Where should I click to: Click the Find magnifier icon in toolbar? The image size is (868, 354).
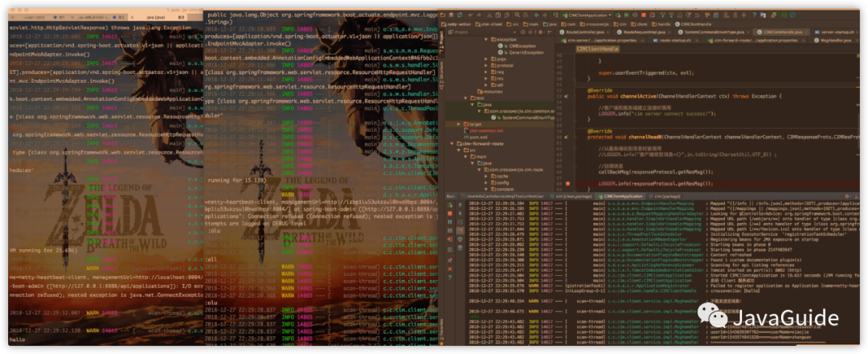517,15
